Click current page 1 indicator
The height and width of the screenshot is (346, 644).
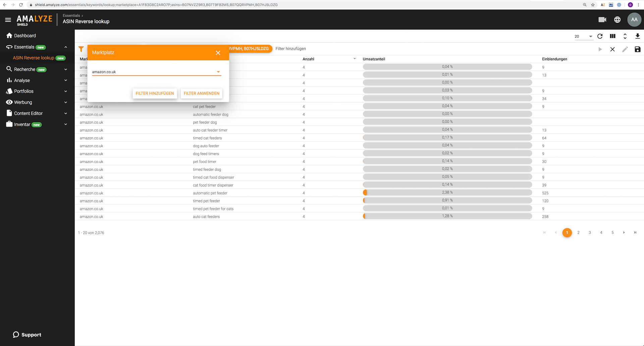coord(567,232)
